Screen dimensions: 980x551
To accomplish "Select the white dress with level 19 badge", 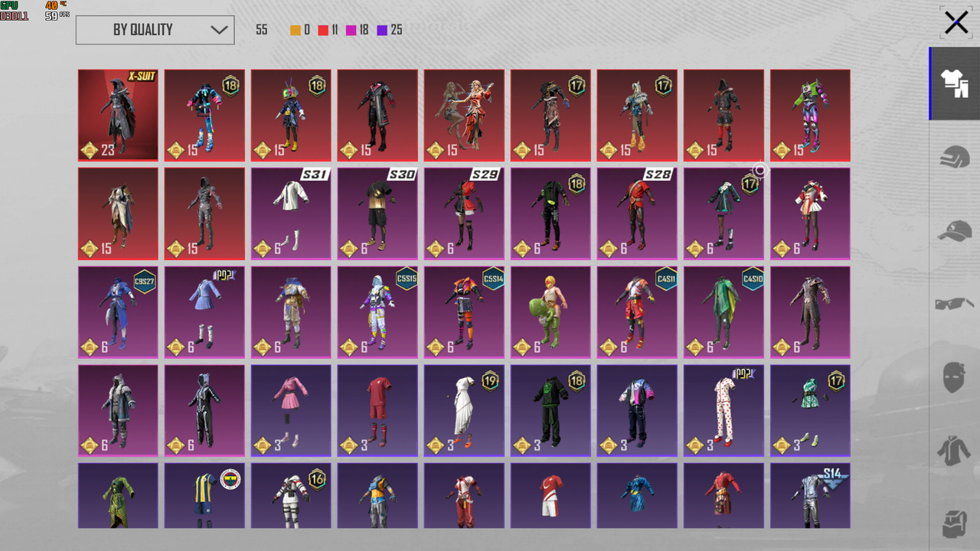I will pos(464,410).
